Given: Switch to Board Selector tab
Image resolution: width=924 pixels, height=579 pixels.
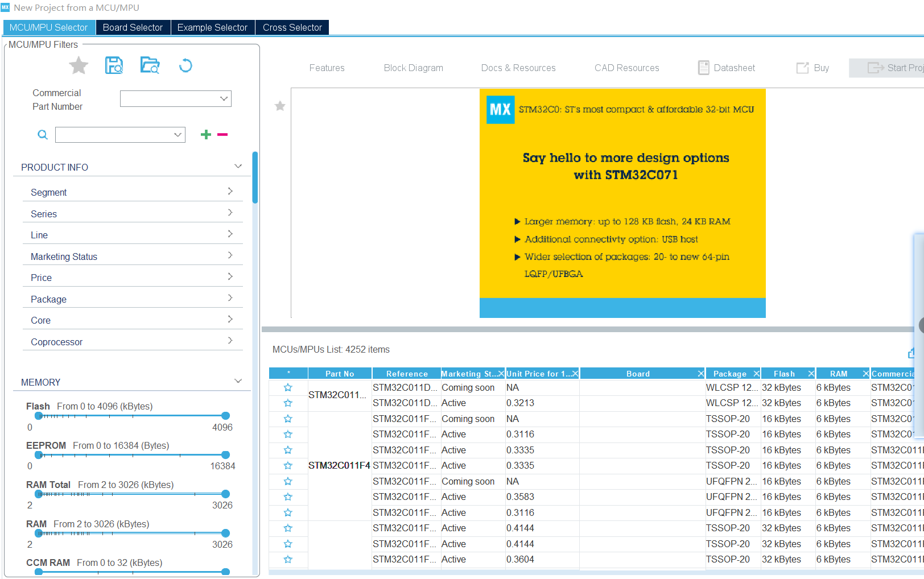Looking at the screenshot, I should (x=133, y=27).
